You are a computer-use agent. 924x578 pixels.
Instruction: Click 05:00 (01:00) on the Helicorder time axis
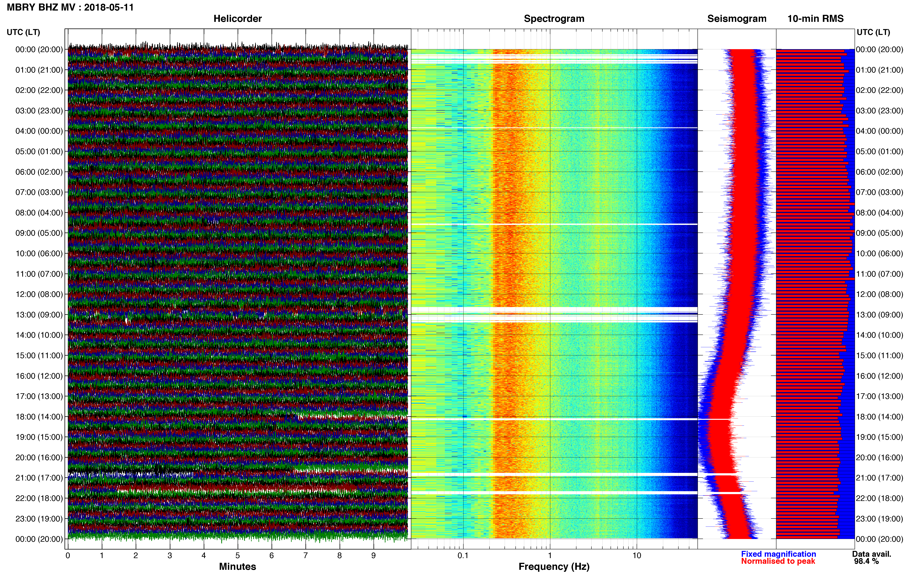[39, 151]
